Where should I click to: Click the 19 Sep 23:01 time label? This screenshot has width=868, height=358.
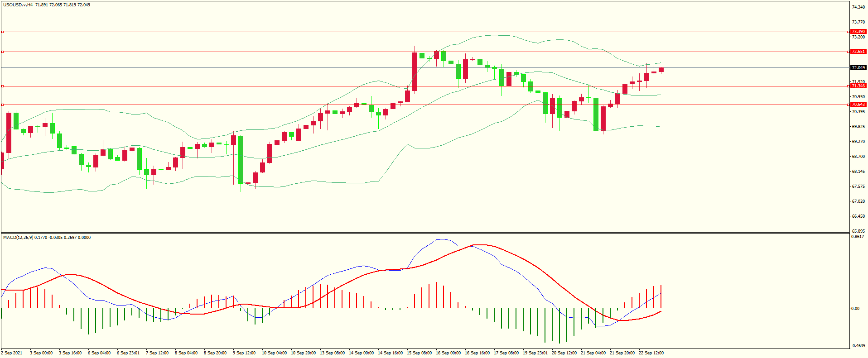point(535,353)
